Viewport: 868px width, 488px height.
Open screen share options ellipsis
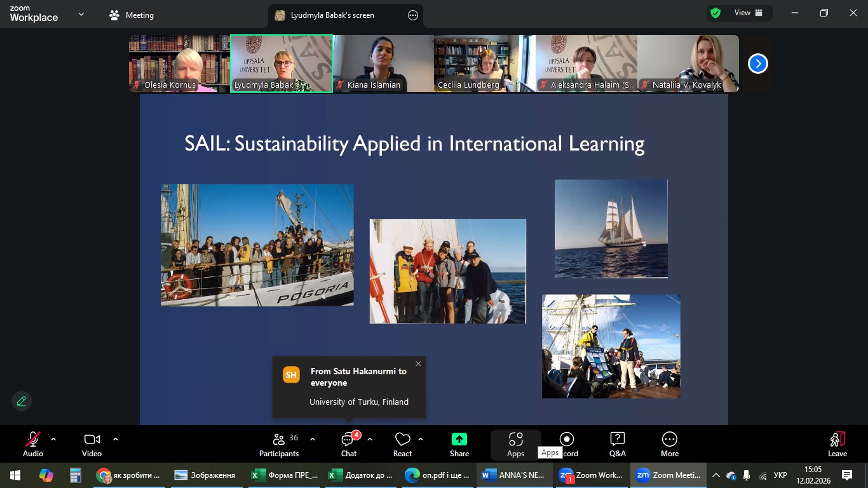tap(413, 15)
